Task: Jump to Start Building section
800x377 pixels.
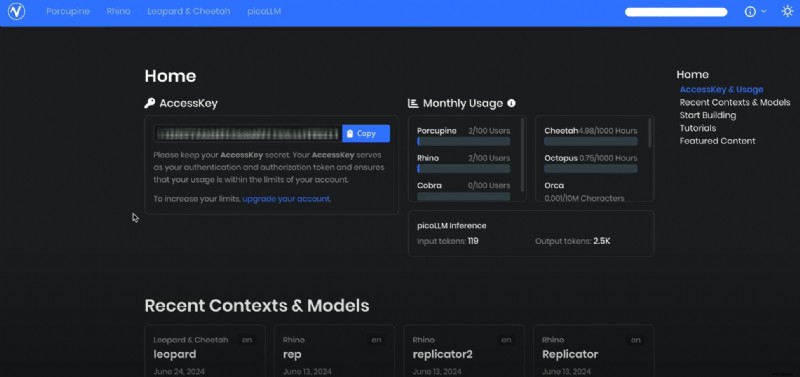Action: [708, 115]
